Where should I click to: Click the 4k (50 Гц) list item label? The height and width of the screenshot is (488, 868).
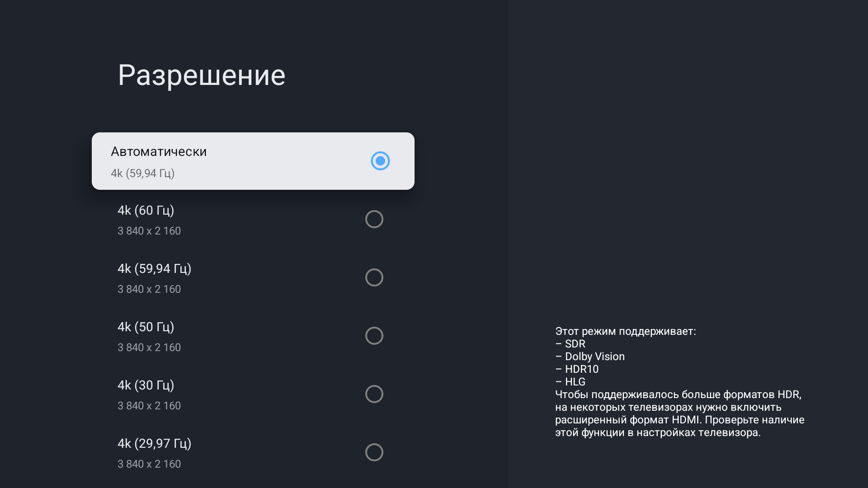[146, 327]
